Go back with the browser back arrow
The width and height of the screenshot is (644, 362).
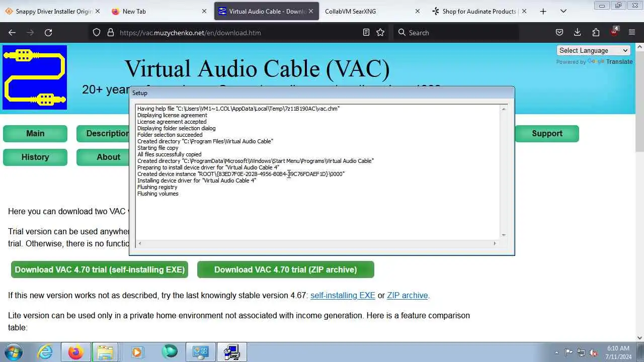tap(12, 33)
